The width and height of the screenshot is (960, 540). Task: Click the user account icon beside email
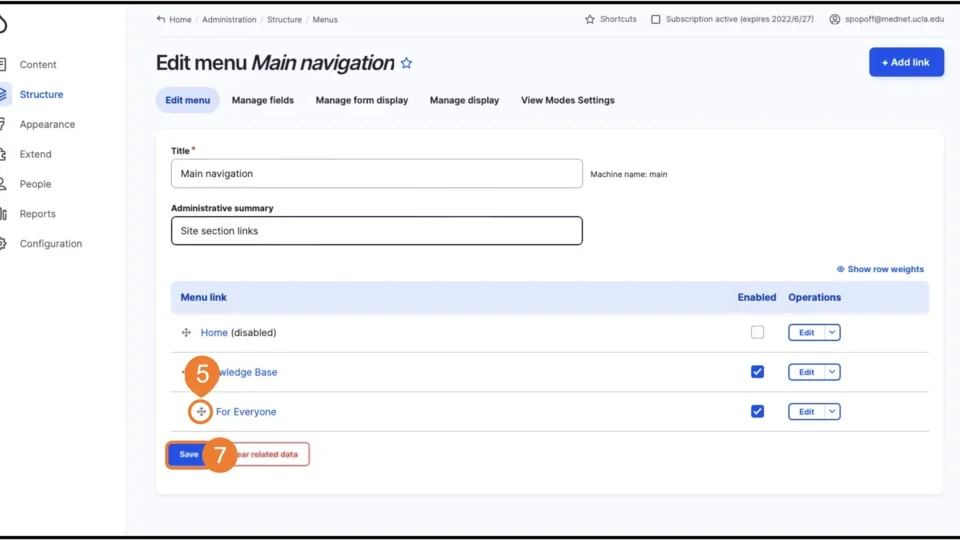pos(834,20)
